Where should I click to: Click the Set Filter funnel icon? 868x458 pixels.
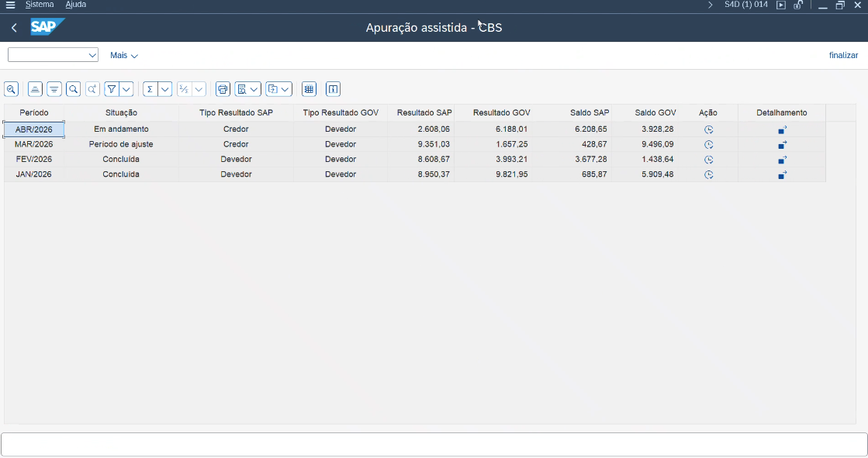pos(111,89)
